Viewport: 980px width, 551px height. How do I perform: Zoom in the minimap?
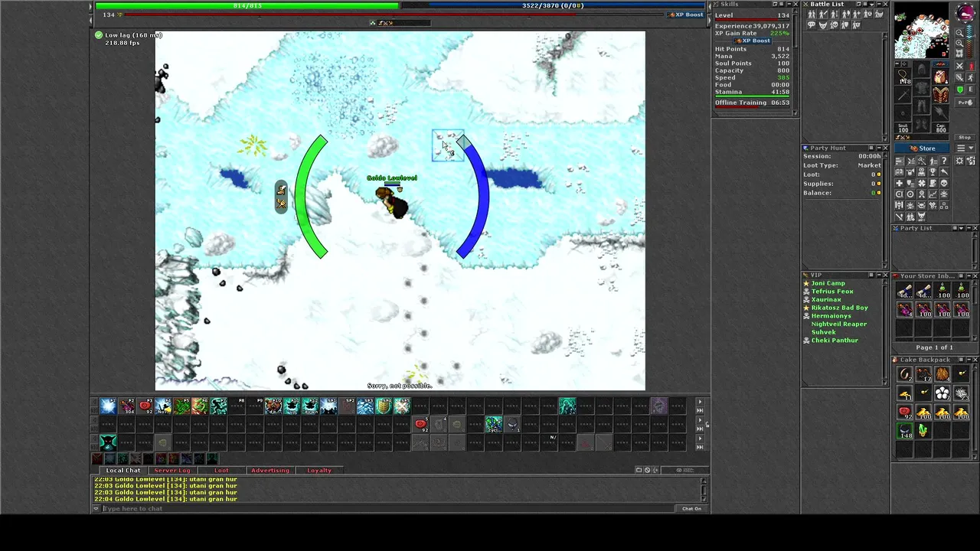click(959, 43)
